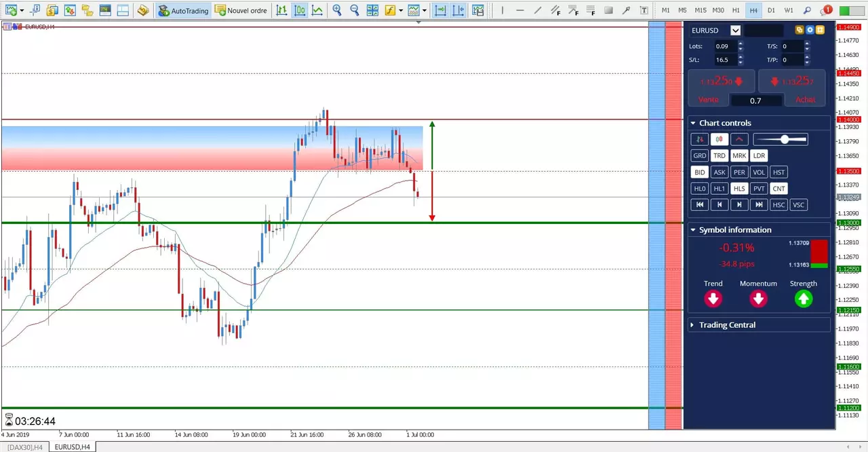Image resolution: width=868 pixels, height=452 pixels.
Task: Switch to the DAX30,H4 chart tab
Action: coord(25,447)
